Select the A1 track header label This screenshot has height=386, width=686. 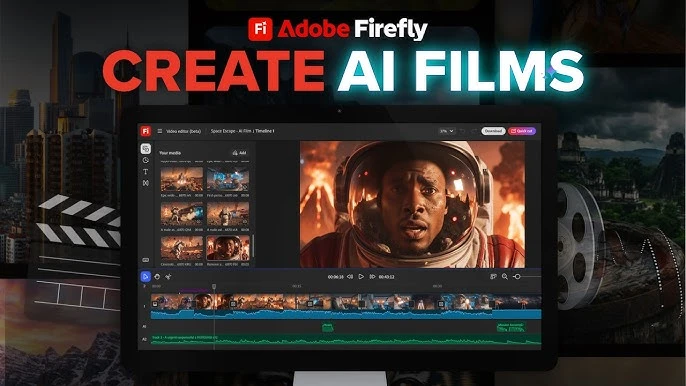144,326
